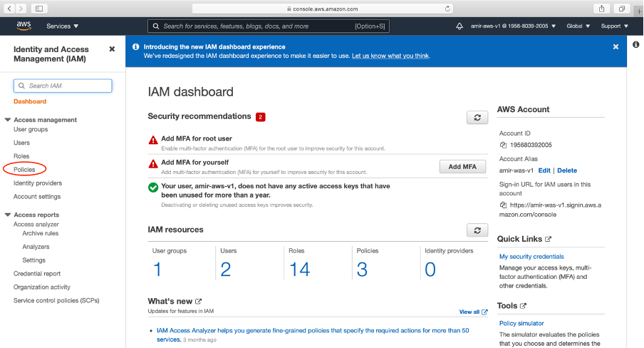Click Let us know what you think
This screenshot has height=348, width=644.
[390, 56]
